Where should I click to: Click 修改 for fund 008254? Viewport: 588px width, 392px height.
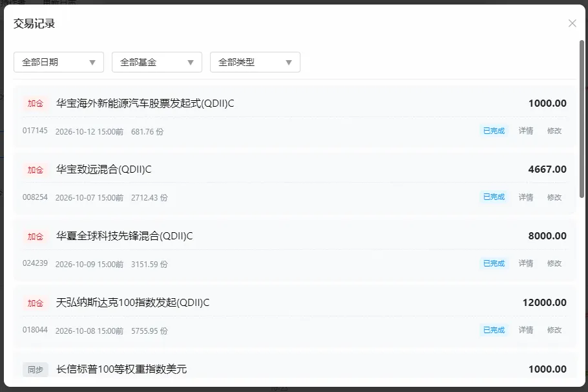554,197
